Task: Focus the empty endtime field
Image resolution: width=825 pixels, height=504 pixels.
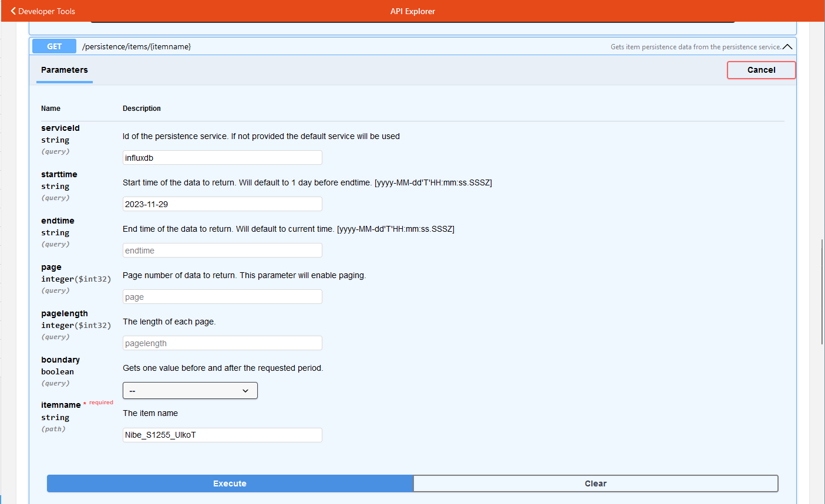Action: click(222, 250)
